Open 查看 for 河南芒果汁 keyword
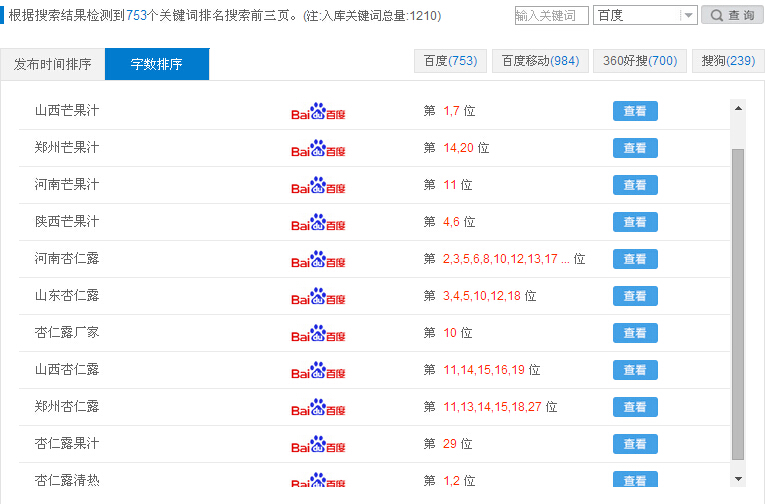This screenshot has width=765, height=504. pyautogui.click(x=635, y=185)
